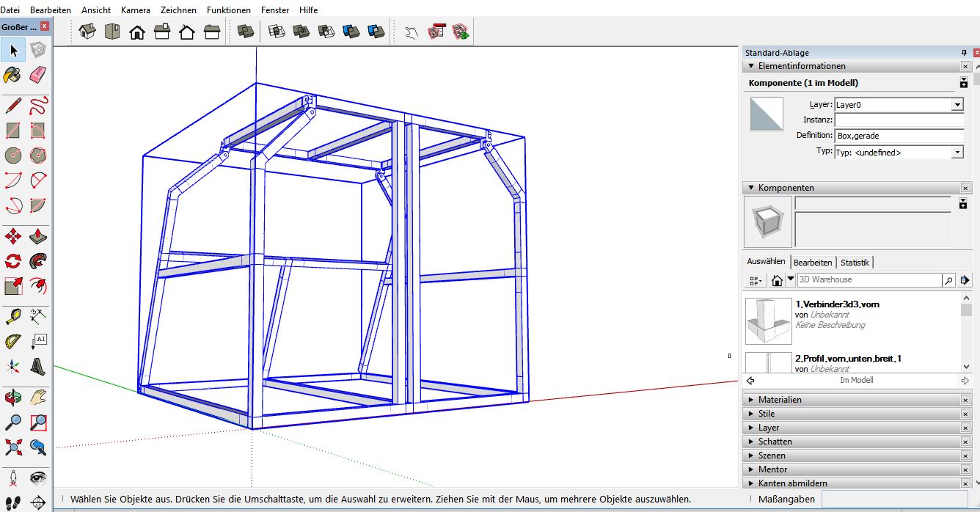This screenshot has width=980, height=512.
Task: Switch to the Statistik tab
Action: [855, 263]
